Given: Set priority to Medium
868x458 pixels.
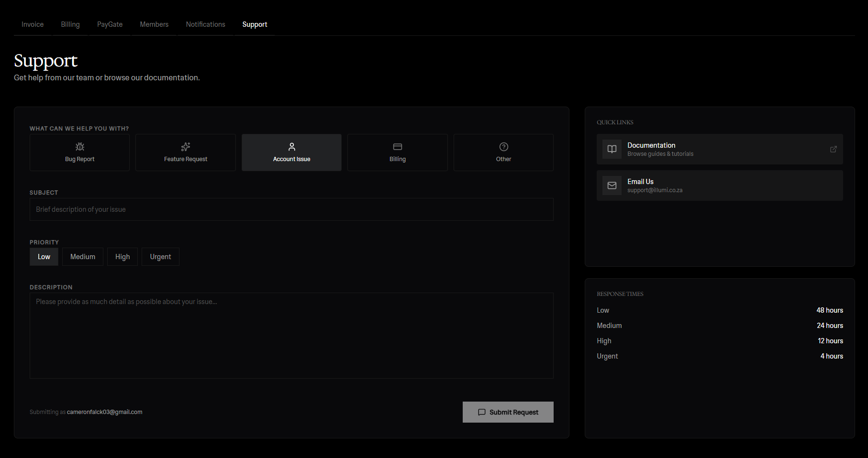Looking at the screenshot, I should pos(83,257).
